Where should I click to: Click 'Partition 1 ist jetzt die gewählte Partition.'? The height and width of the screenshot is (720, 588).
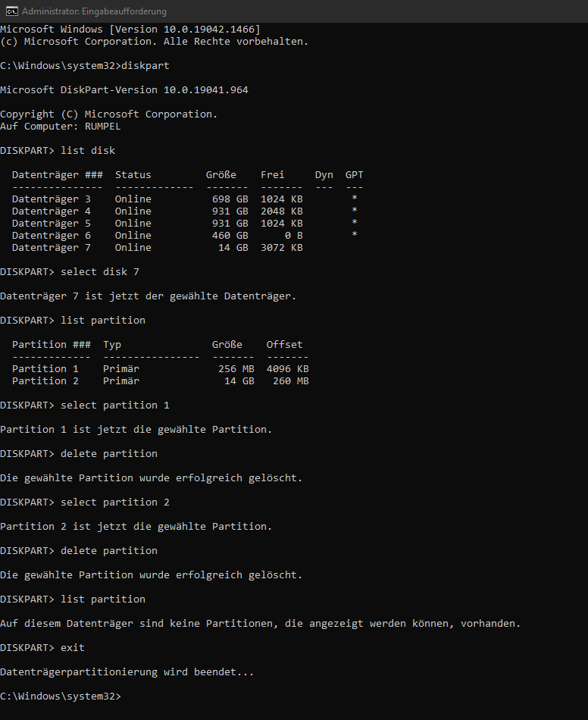[136, 430]
